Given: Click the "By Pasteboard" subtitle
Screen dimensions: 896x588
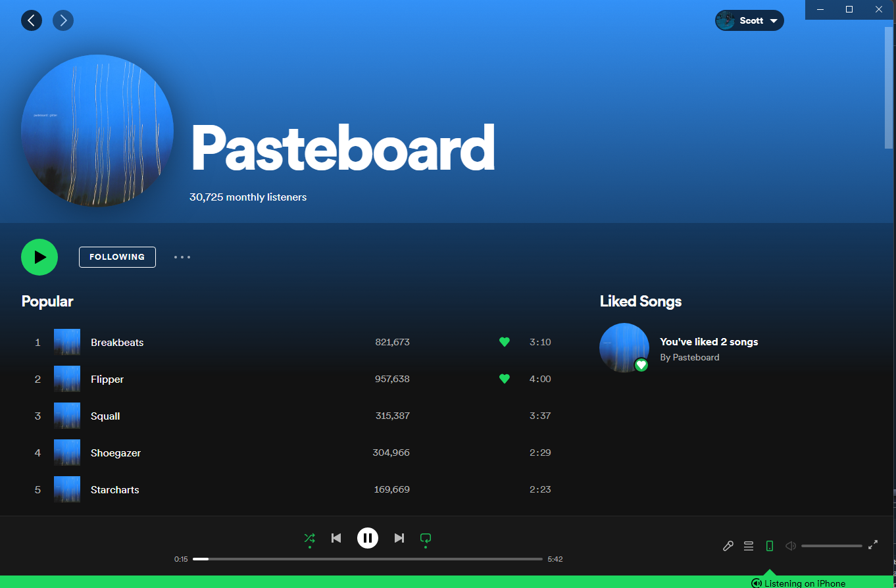Looking at the screenshot, I should coord(689,358).
